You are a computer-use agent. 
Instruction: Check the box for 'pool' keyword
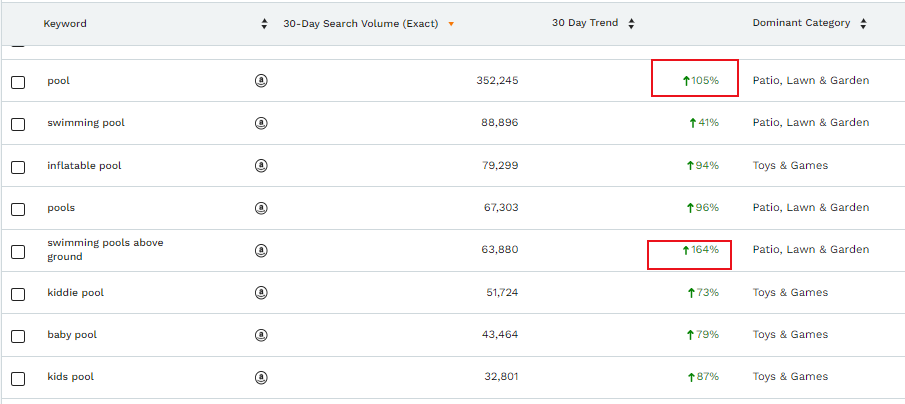(x=18, y=82)
